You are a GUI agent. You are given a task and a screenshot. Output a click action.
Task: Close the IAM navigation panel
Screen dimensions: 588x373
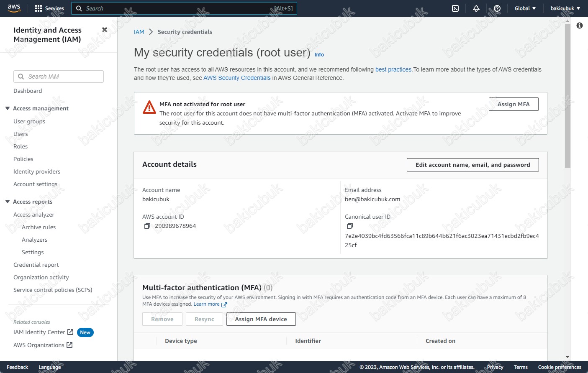105,30
